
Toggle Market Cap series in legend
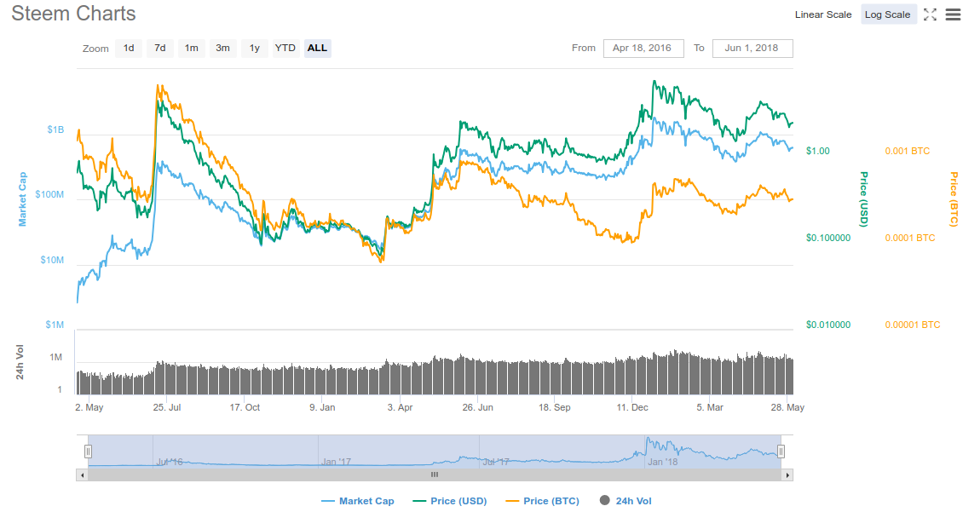pos(358,501)
